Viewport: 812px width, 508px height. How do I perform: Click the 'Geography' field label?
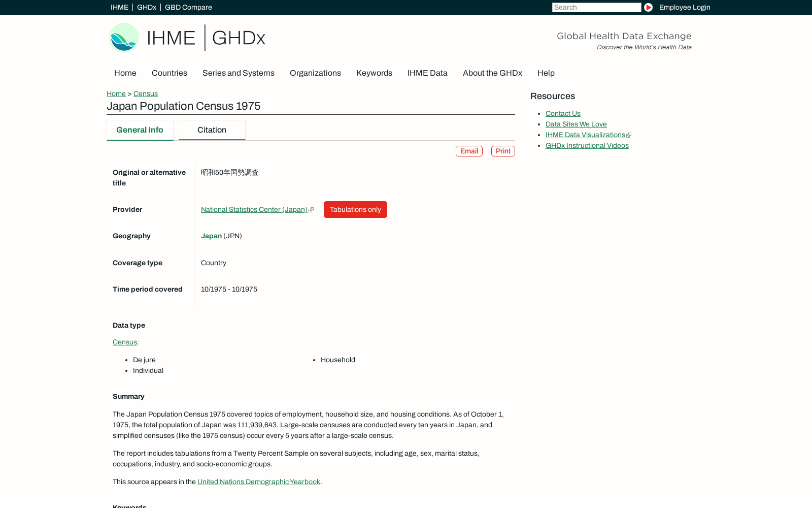click(x=131, y=236)
